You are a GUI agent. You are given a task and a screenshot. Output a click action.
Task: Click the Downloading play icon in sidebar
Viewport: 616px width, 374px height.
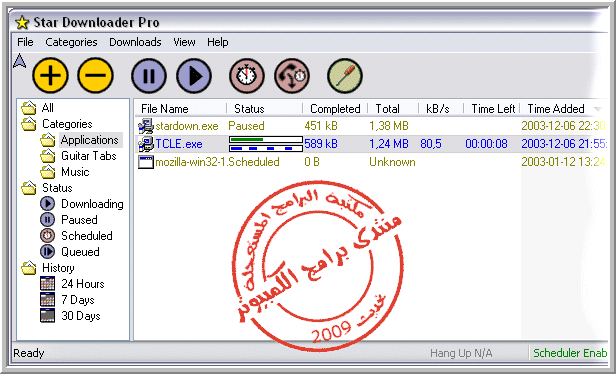48,204
